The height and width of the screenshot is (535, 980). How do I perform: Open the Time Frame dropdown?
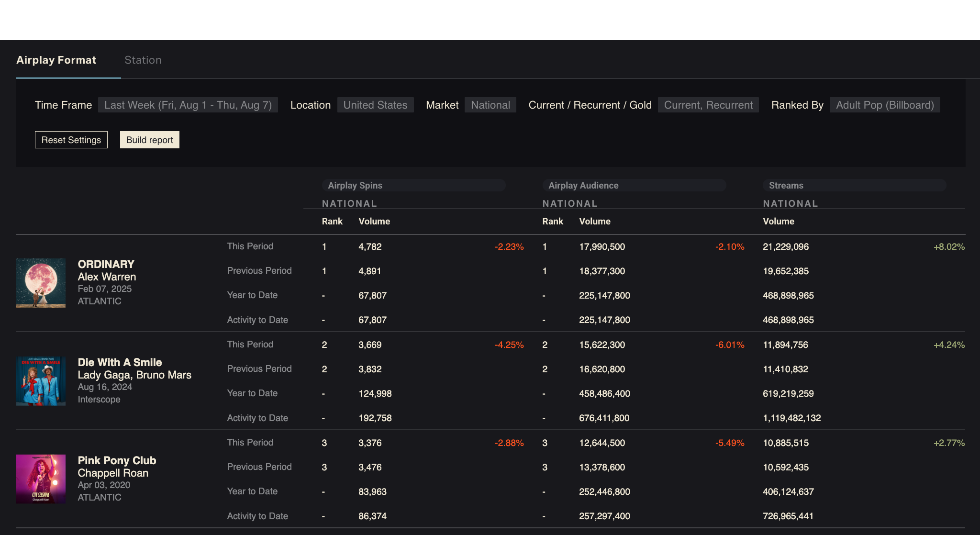point(188,105)
